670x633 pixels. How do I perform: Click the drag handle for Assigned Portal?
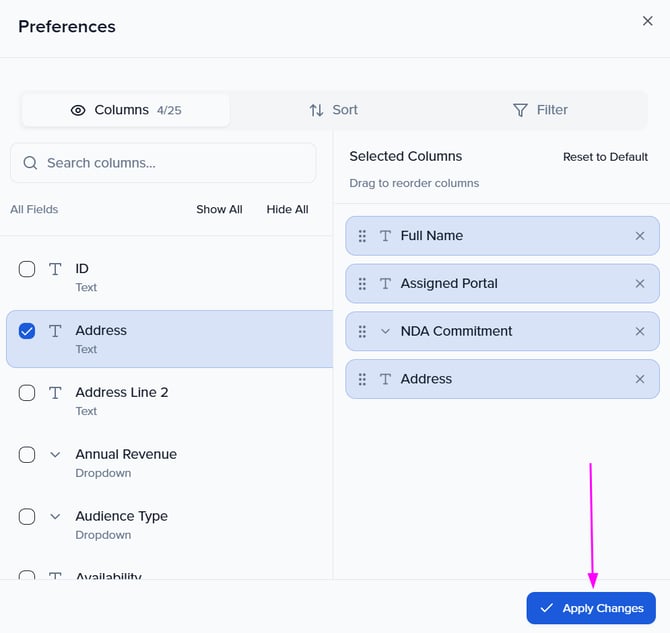pyautogui.click(x=362, y=284)
